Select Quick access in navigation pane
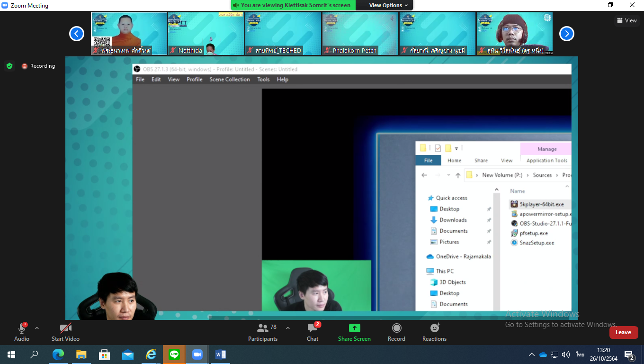 451,198
